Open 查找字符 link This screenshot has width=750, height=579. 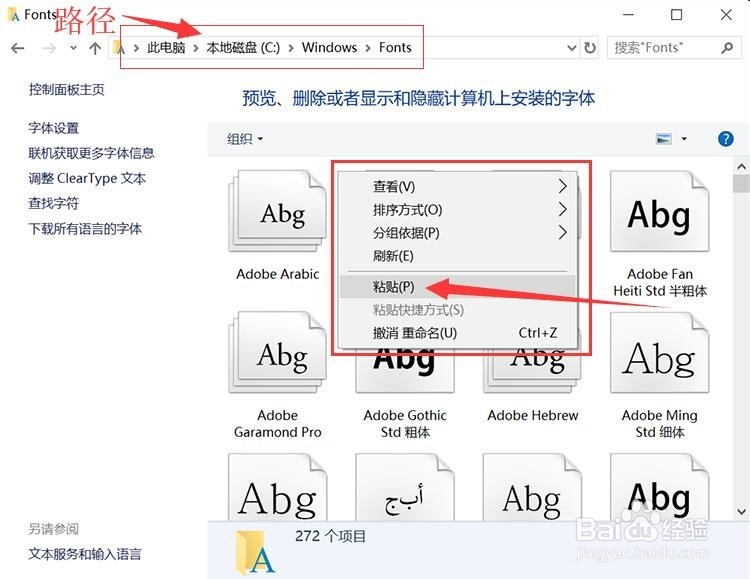[54, 203]
